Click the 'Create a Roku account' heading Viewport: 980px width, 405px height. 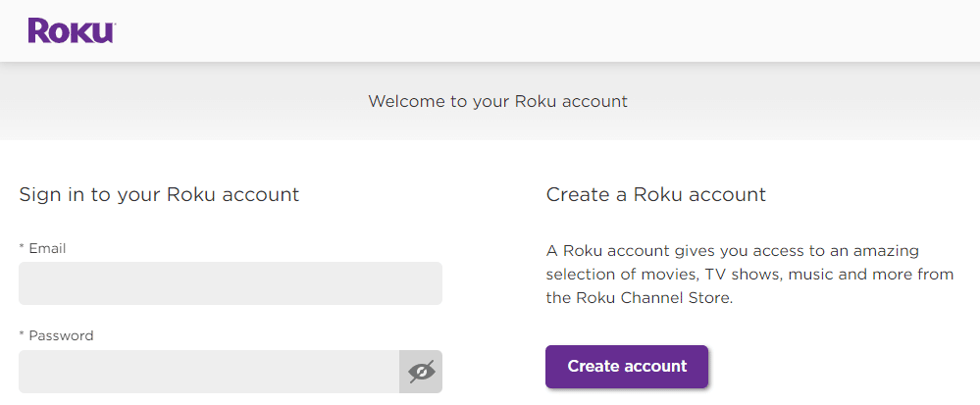pyautogui.click(x=655, y=194)
